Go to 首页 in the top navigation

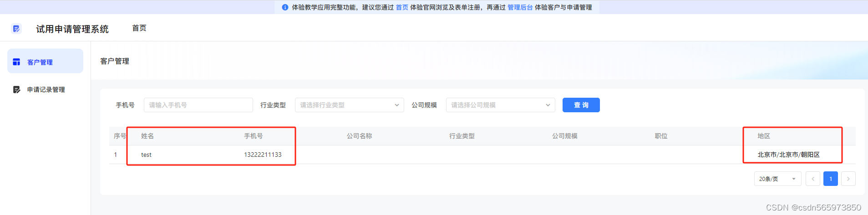139,28
